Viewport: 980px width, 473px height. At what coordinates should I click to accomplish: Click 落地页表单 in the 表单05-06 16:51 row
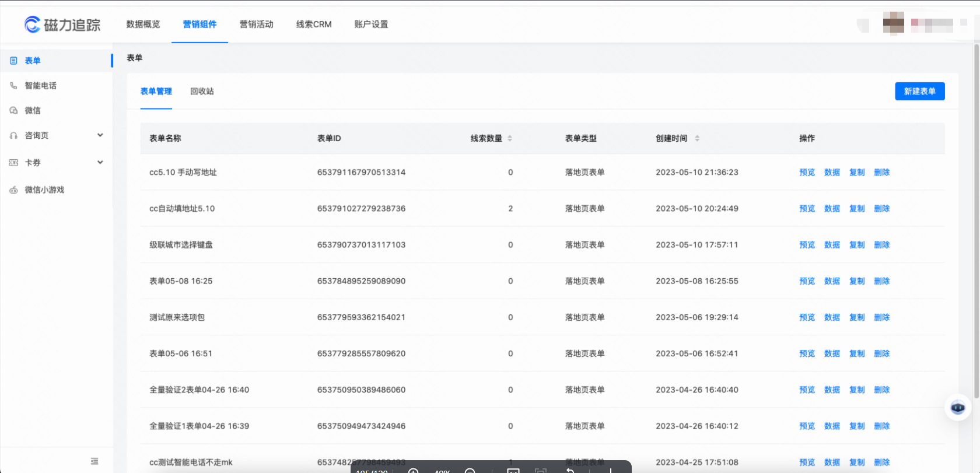point(584,353)
